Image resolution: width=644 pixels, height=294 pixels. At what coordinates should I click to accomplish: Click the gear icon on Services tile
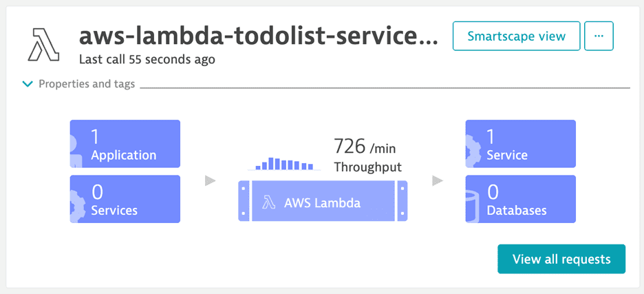coord(77,207)
